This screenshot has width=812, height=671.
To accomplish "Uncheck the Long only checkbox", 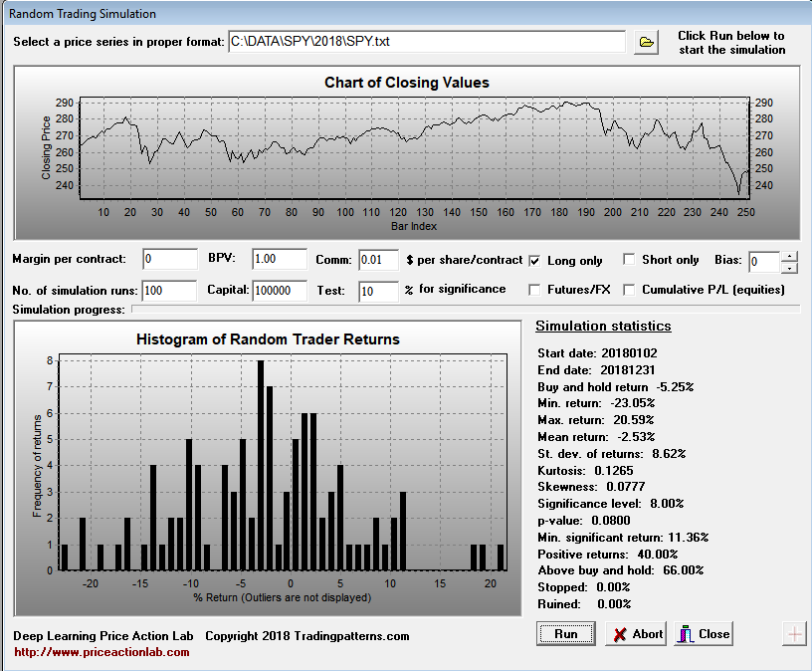I will click(x=535, y=260).
